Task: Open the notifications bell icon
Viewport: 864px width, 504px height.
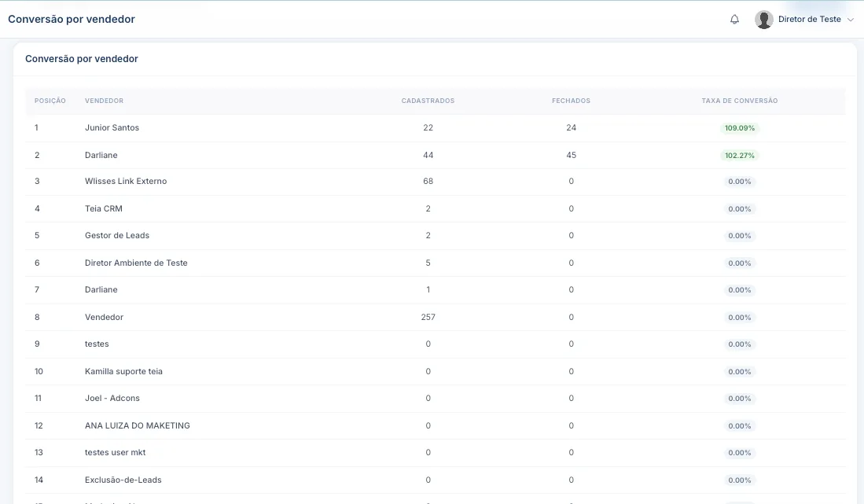Action: 734,20
